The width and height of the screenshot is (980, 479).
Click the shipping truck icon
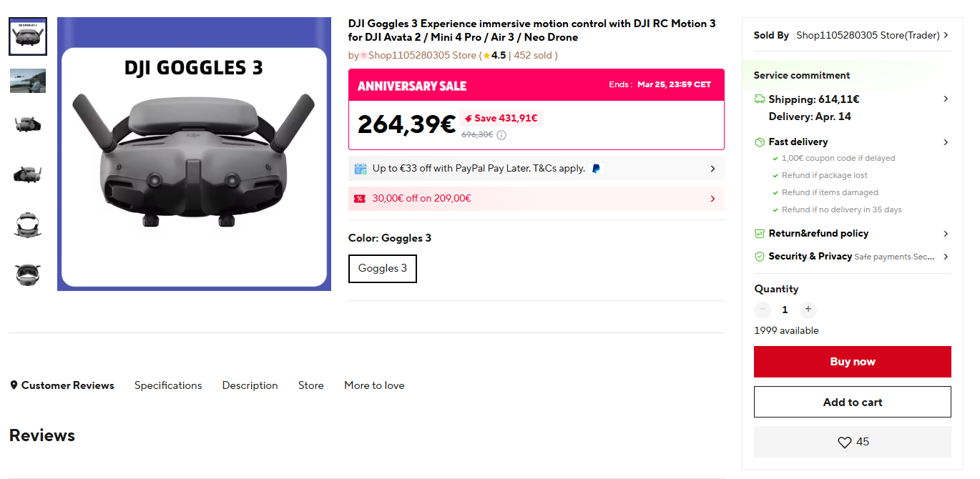pyautogui.click(x=760, y=99)
